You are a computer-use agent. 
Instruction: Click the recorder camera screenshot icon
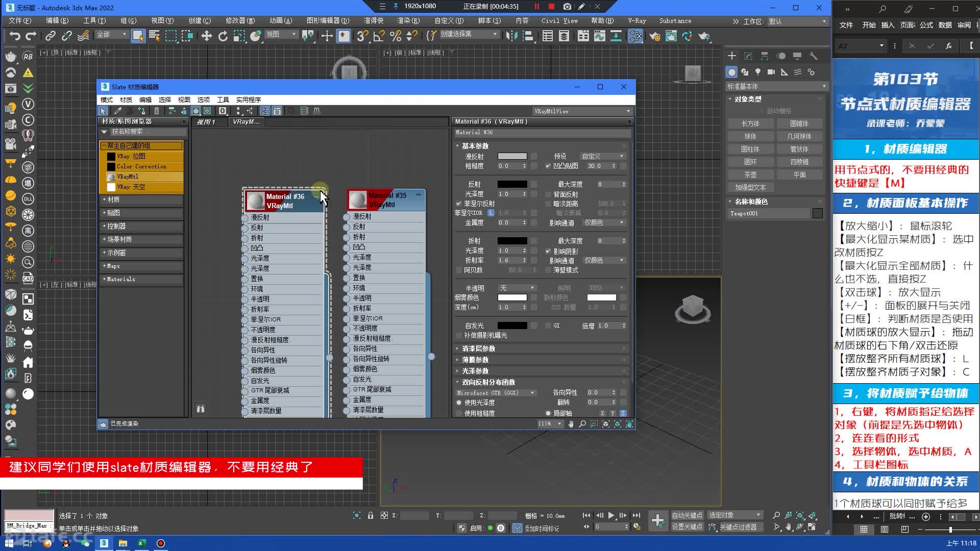[x=567, y=7]
